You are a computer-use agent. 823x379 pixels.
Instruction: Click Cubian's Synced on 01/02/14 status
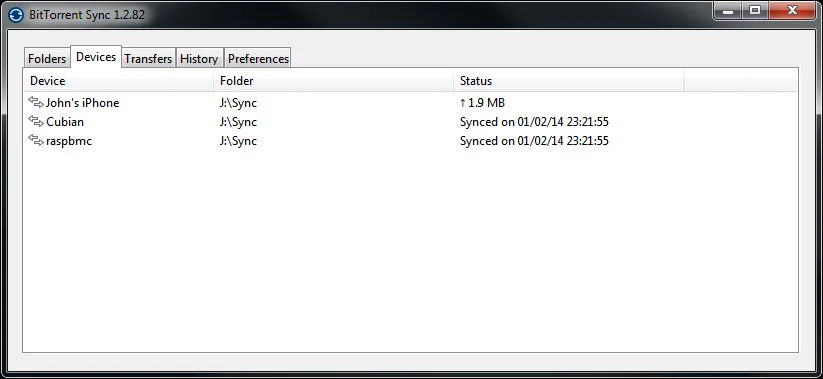(534, 122)
